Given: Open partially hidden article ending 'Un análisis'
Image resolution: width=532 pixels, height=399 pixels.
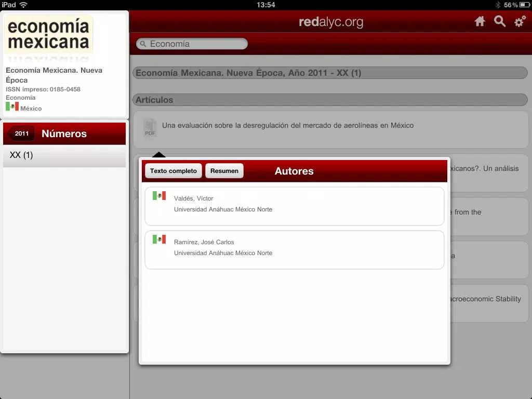Looking at the screenshot, I should (x=489, y=173).
